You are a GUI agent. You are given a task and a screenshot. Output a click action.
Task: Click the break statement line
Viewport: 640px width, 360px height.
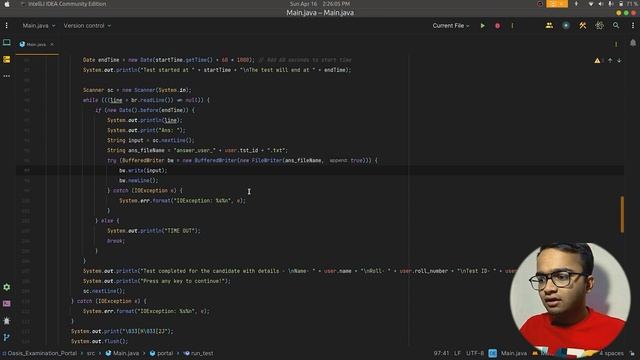click(116, 241)
